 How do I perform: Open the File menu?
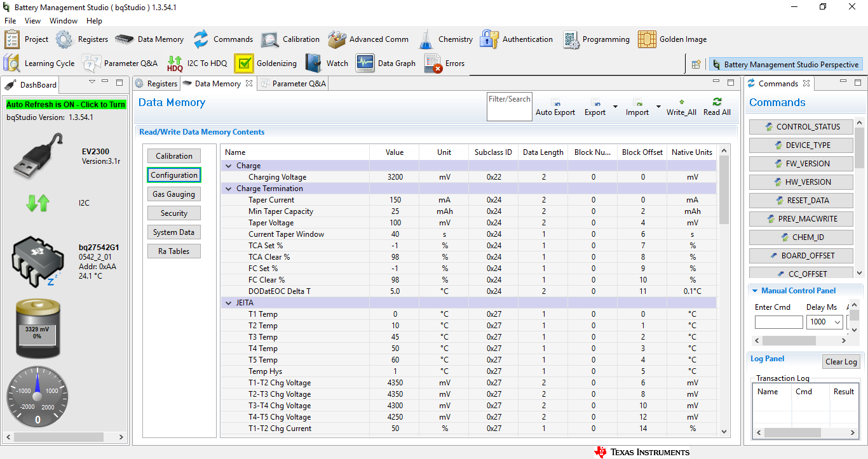pyautogui.click(x=10, y=21)
